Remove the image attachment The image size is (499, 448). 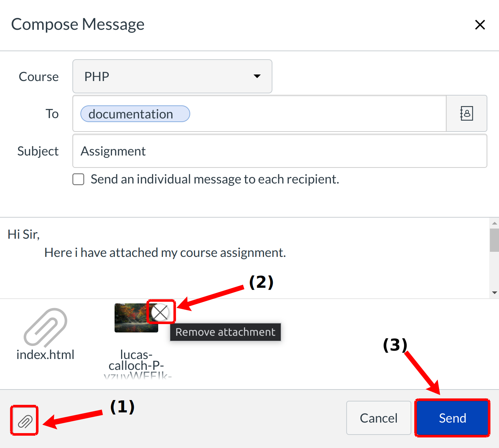click(x=160, y=312)
